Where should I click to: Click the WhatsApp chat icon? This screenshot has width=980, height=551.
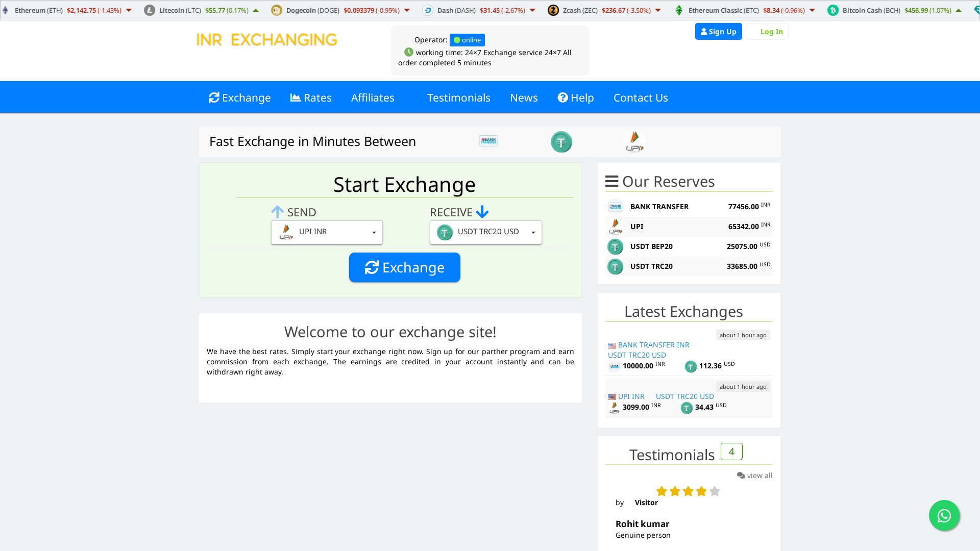[x=944, y=515]
